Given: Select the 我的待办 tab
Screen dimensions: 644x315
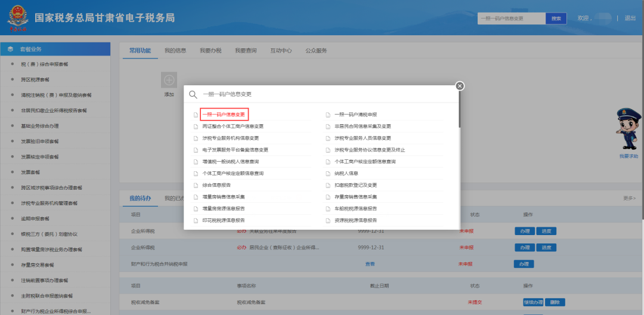Looking at the screenshot, I should coord(140,198).
